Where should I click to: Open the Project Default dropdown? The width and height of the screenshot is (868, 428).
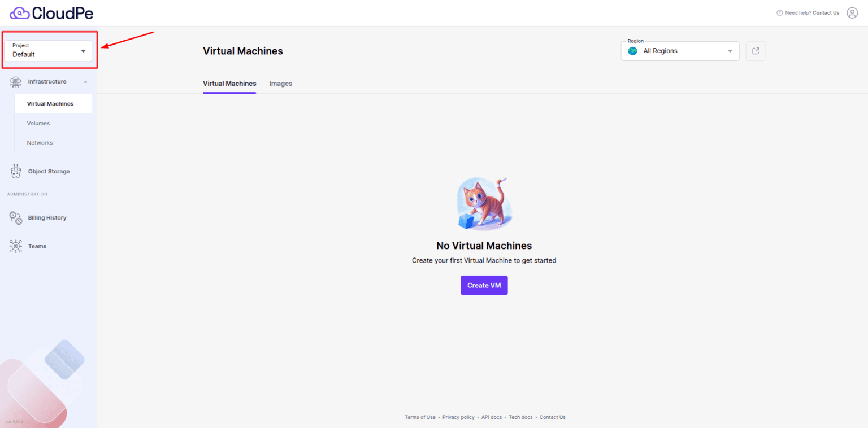[48, 51]
